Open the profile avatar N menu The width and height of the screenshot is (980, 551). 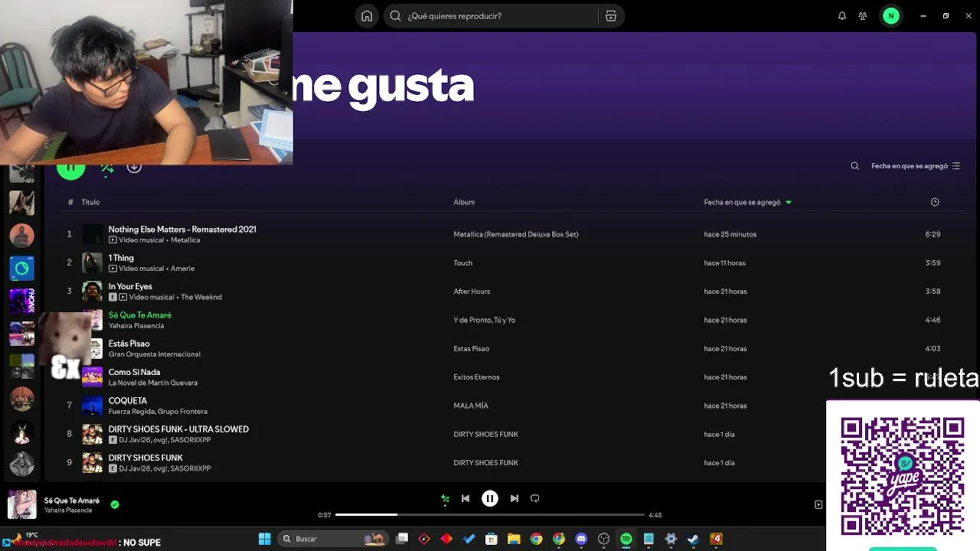[x=891, y=16]
